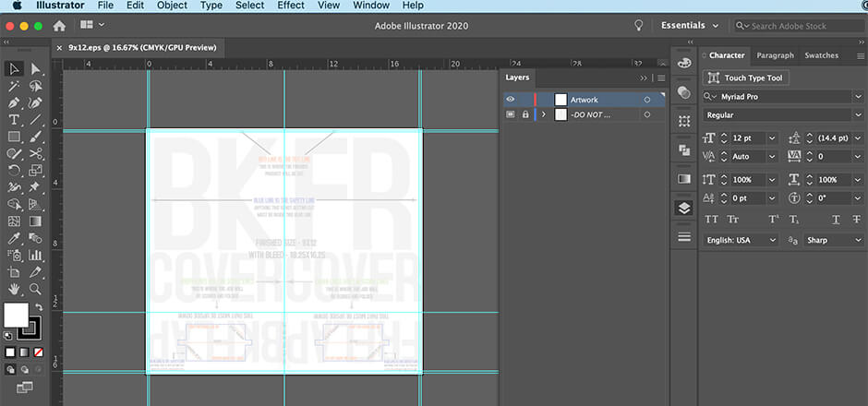Viewport: 868px width, 406px height.
Task: Toggle All Caps in Character panel
Action: pyautogui.click(x=712, y=219)
